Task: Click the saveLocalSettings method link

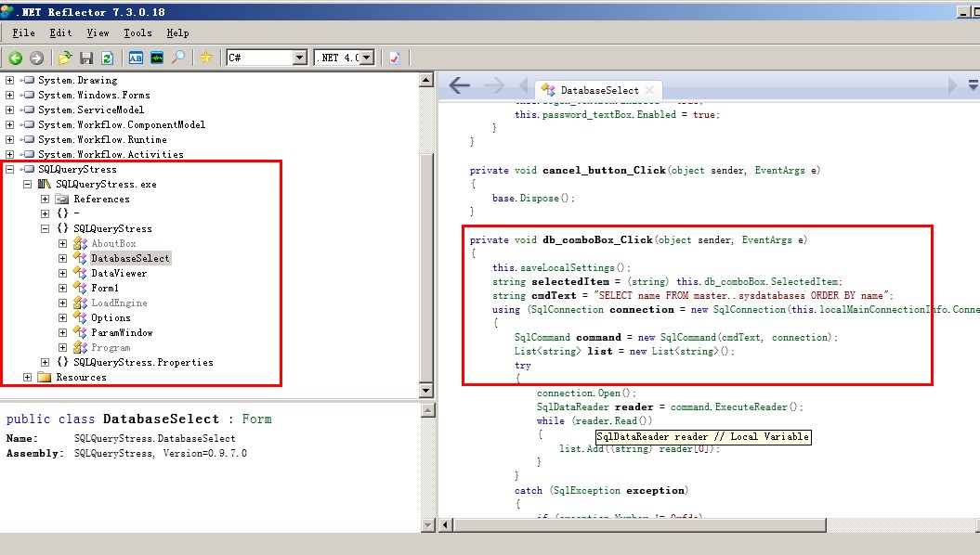Action: pos(568,268)
